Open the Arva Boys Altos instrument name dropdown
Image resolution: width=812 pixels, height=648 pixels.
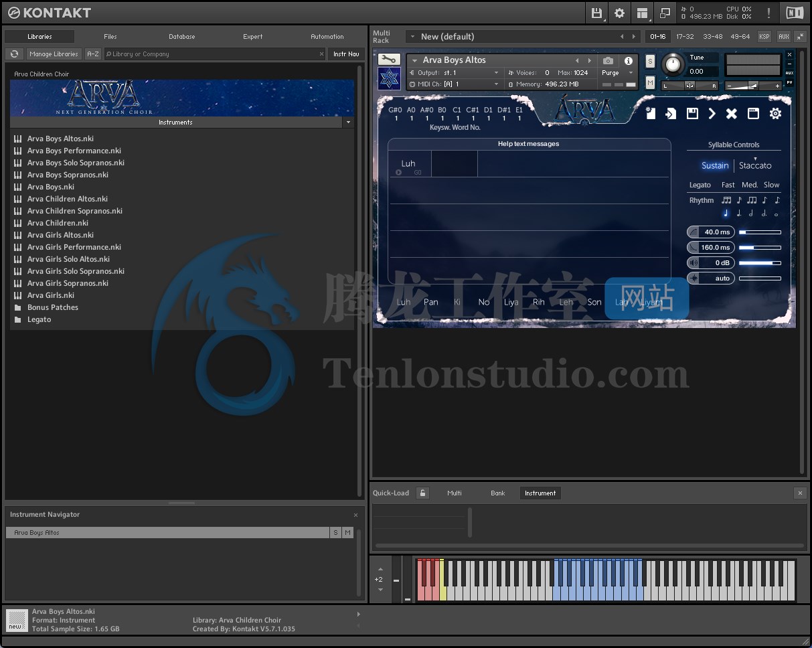(x=415, y=60)
